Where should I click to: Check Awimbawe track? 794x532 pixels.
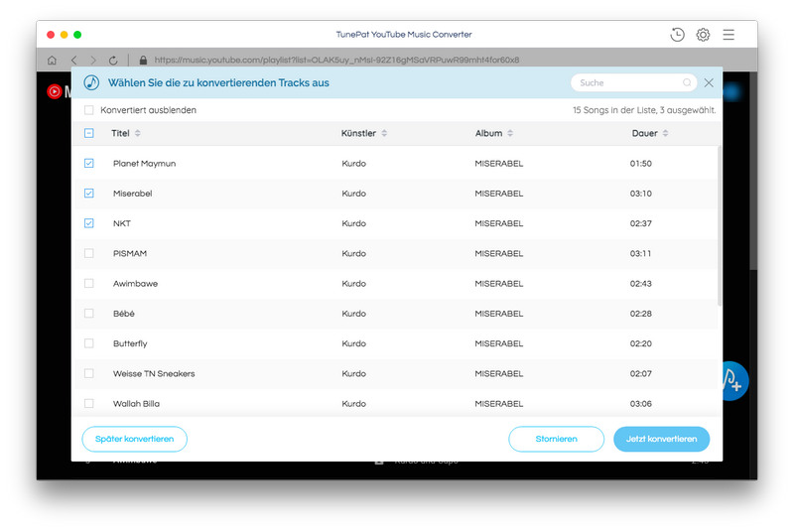coord(89,283)
